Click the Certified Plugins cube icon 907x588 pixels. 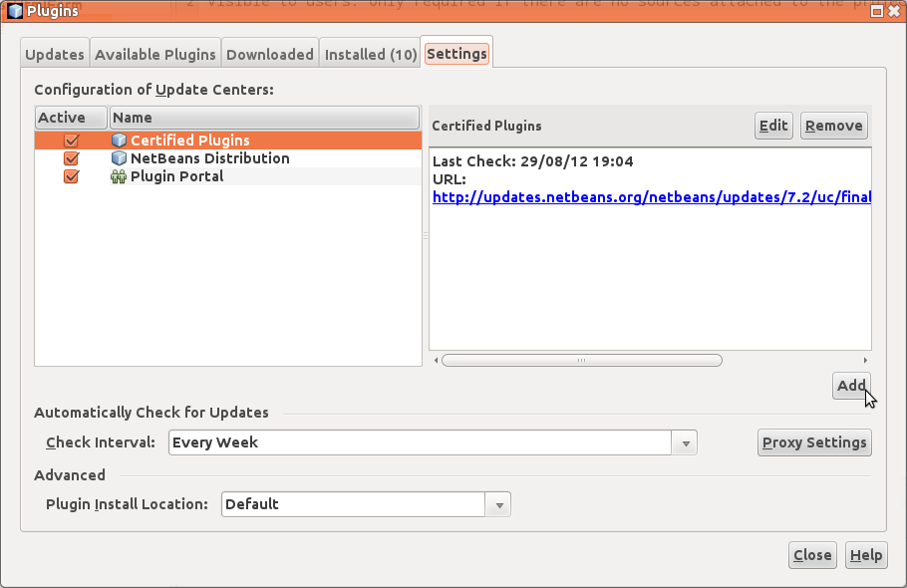click(x=119, y=141)
